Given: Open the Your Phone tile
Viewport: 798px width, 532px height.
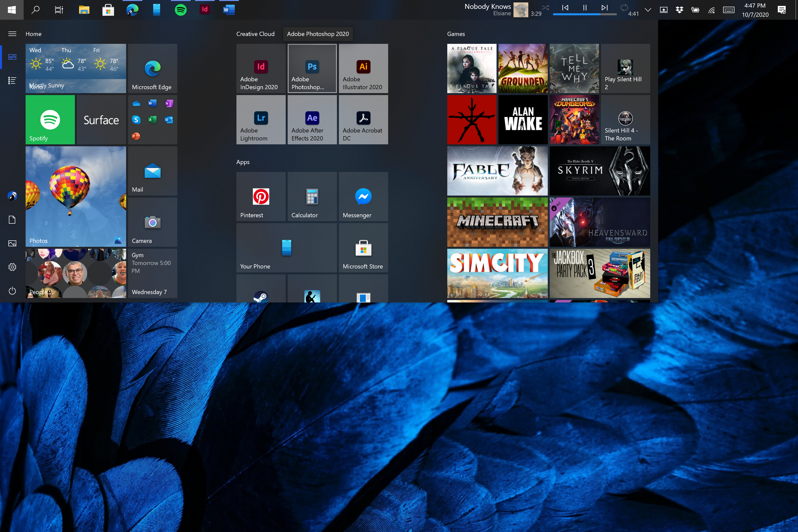Looking at the screenshot, I should pyautogui.click(x=286, y=248).
